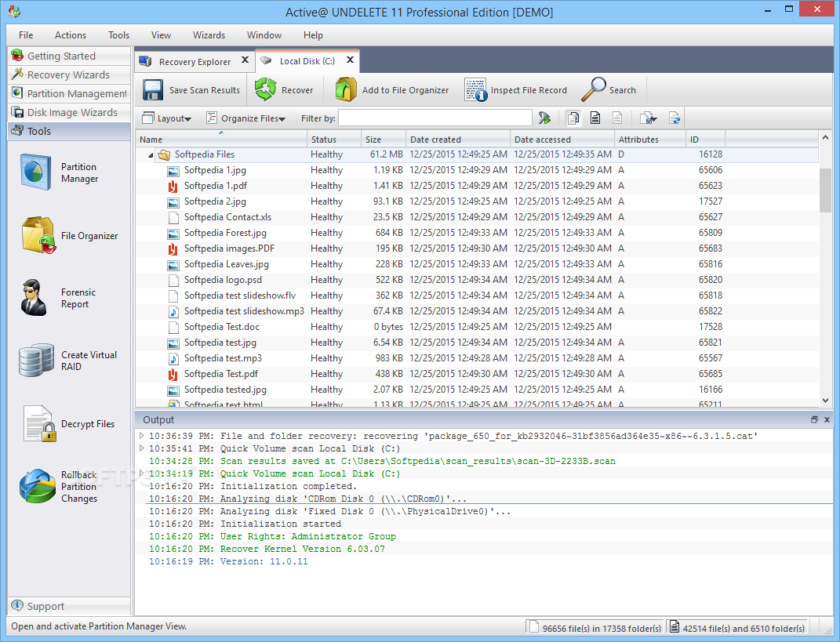Open the Wizards menu
840x642 pixels.
209,34
